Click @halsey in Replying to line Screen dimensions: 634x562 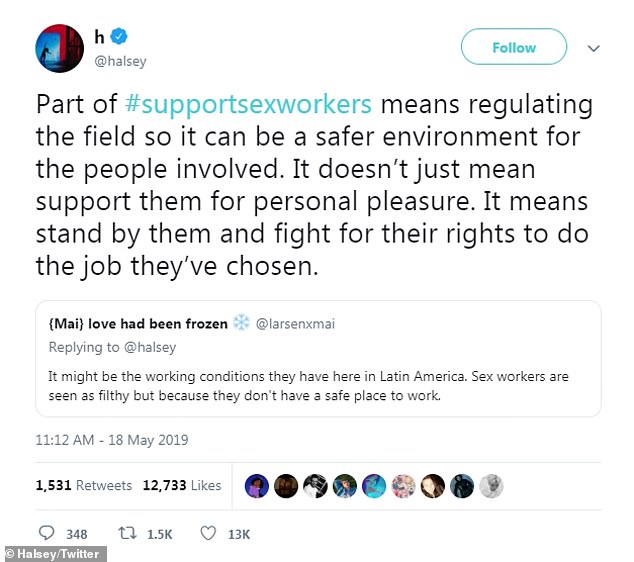(152, 346)
